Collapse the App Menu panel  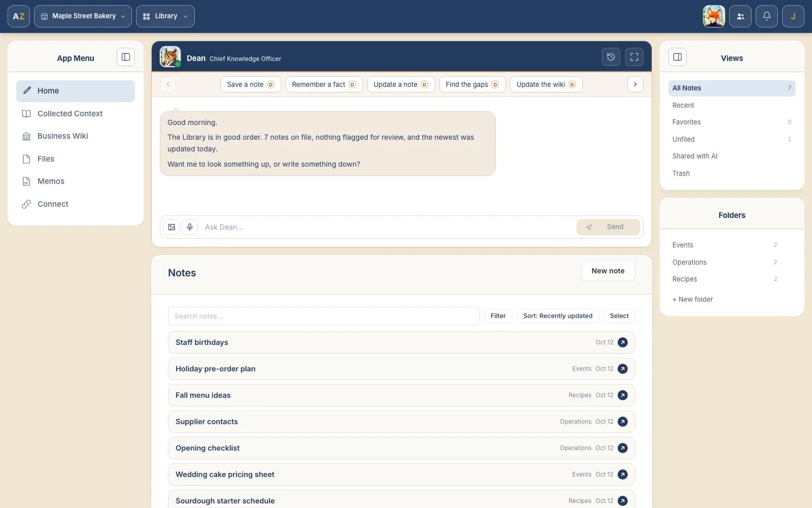126,57
